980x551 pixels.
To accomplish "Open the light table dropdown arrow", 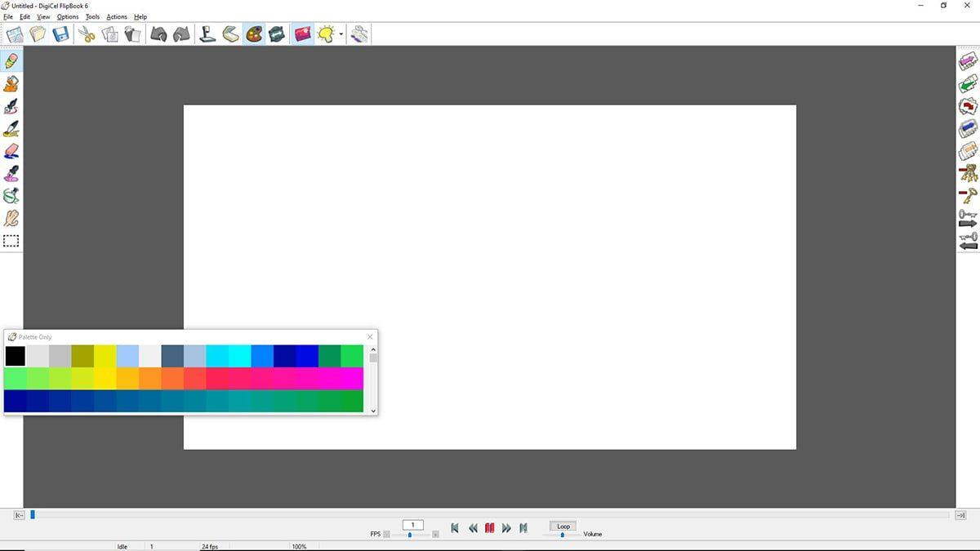I will click(x=340, y=35).
